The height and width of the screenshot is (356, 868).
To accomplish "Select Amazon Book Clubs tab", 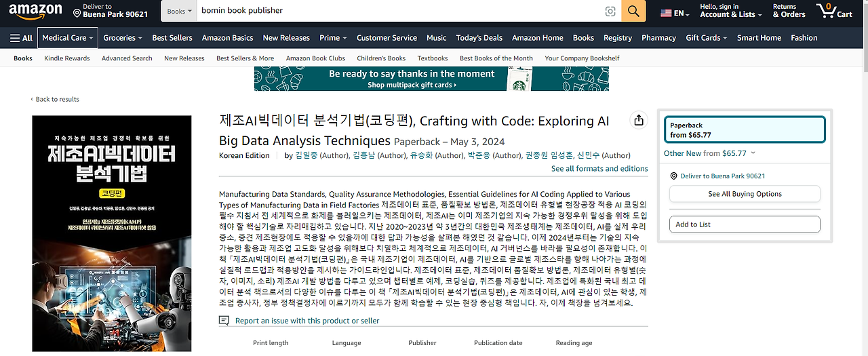I will [x=315, y=58].
